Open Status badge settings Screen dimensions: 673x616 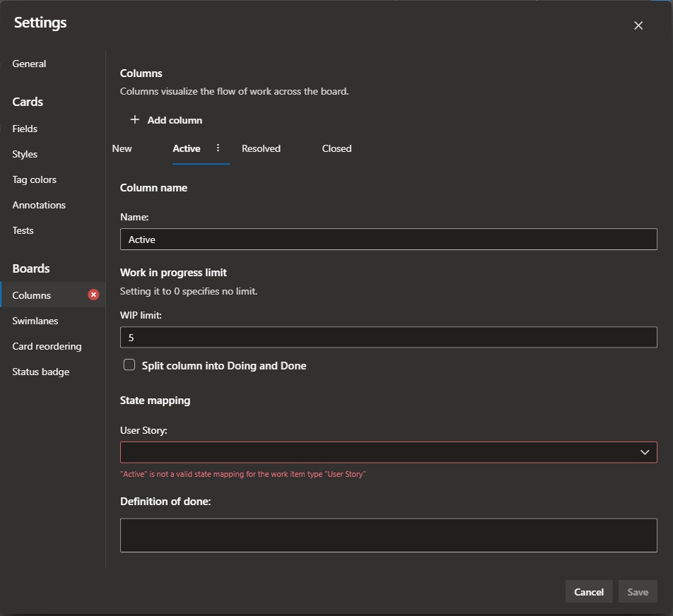[41, 372]
